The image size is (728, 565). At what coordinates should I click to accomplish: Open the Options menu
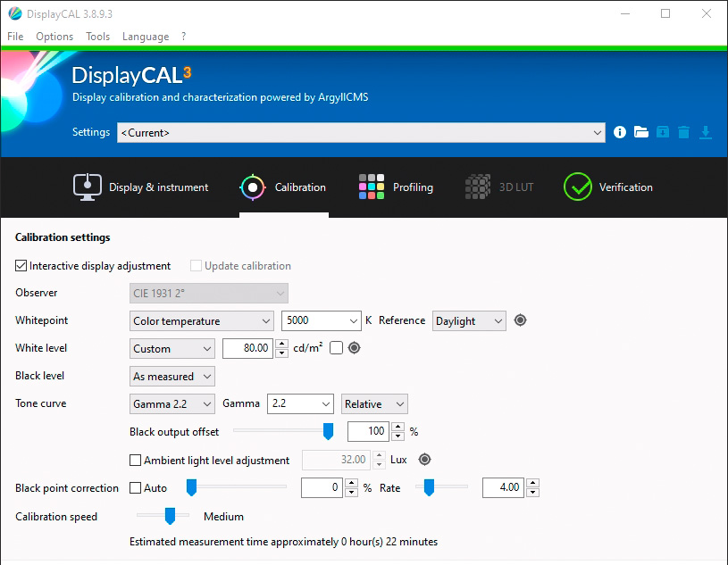click(54, 37)
